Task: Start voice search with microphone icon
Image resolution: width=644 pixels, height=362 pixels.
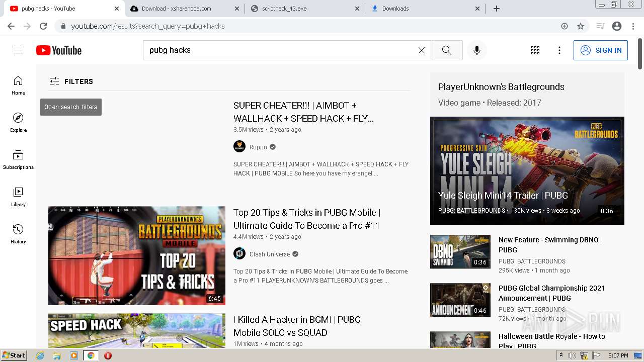Action: pyautogui.click(x=477, y=50)
